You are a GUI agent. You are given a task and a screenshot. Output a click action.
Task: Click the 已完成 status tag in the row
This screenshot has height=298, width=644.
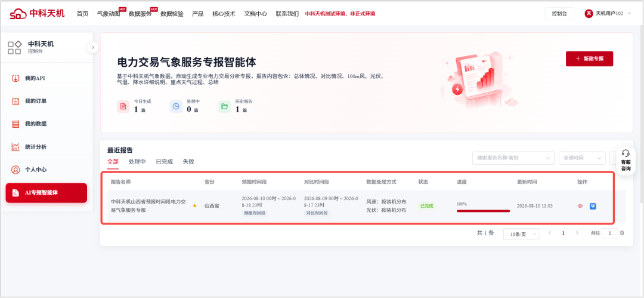coord(426,206)
